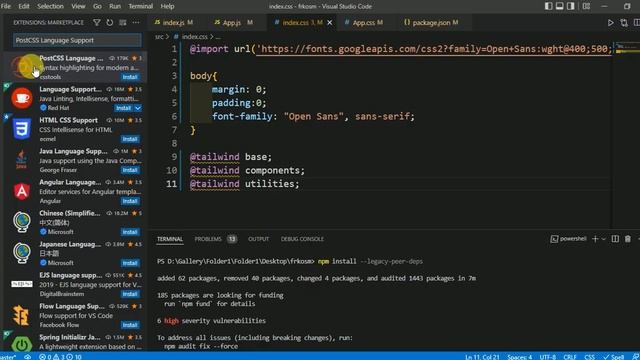Refresh the extensions marketplace list
The image size is (640, 360).
(110, 22)
